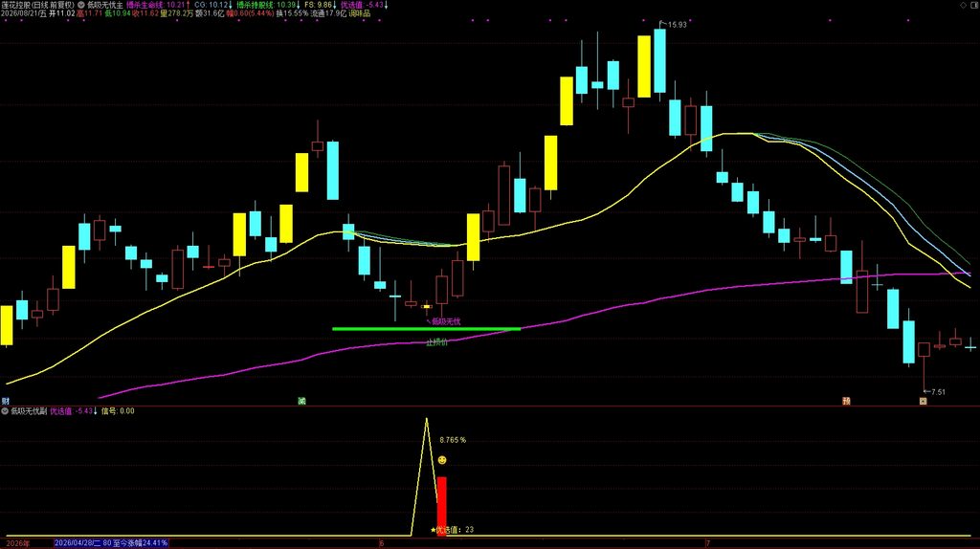980x549 pixels.
Task: Click the orange 预 marker icon
Action: (x=846, y=401)
